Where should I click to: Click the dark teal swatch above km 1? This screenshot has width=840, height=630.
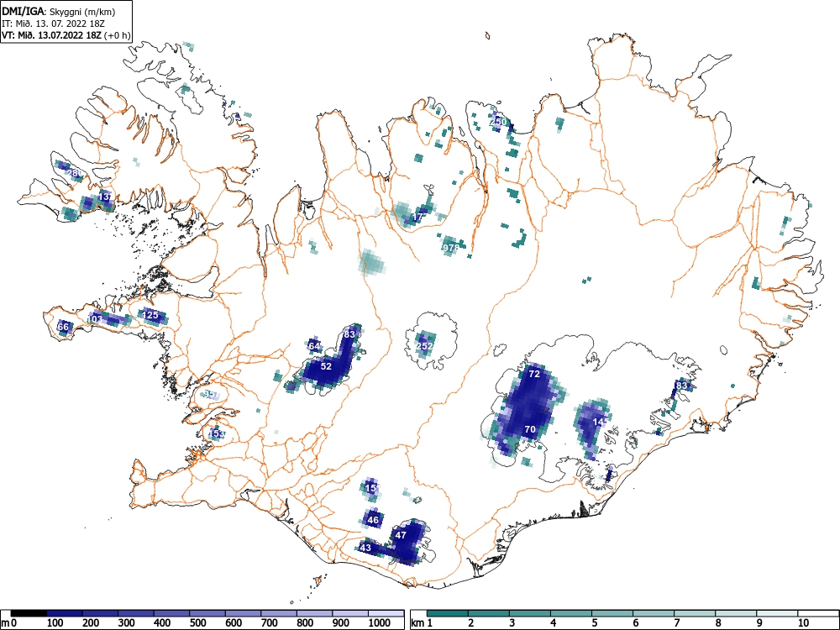click(x=448, y=613)
